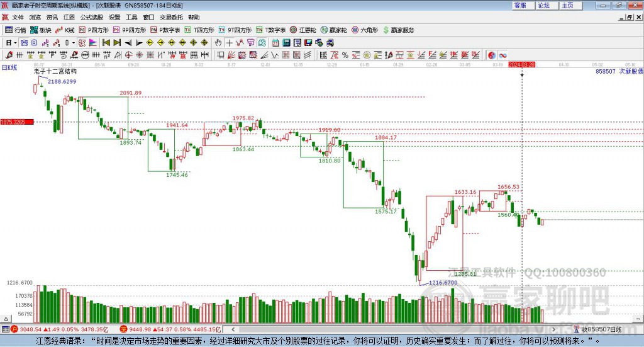Open the 工具 menu
The image size is (644, 347).
(x=131, y=17)
